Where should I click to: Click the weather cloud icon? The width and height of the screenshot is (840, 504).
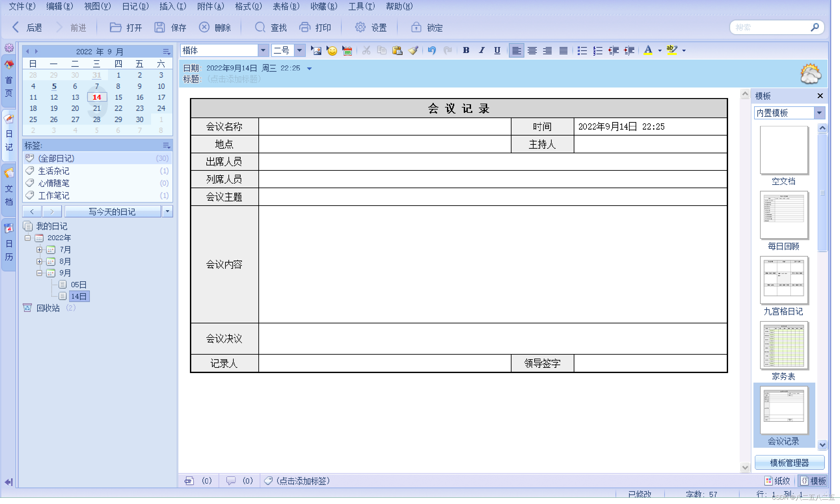click(x=810, y=73)
